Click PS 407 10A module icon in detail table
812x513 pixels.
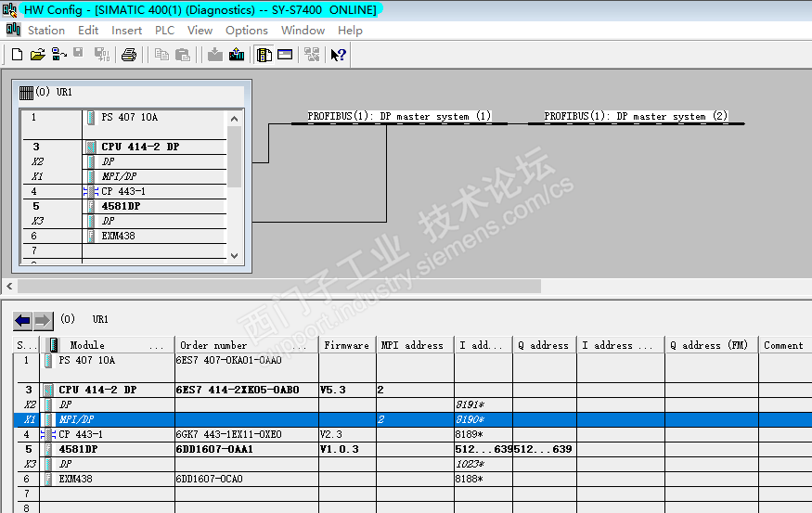[x=48, y=360]
